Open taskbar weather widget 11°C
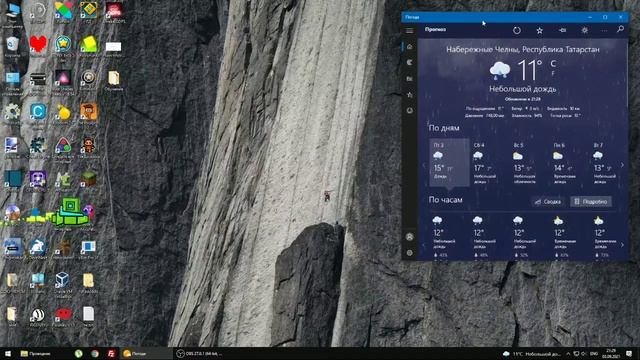Screen dimensions: 640x360 click(x=531, y=353)
